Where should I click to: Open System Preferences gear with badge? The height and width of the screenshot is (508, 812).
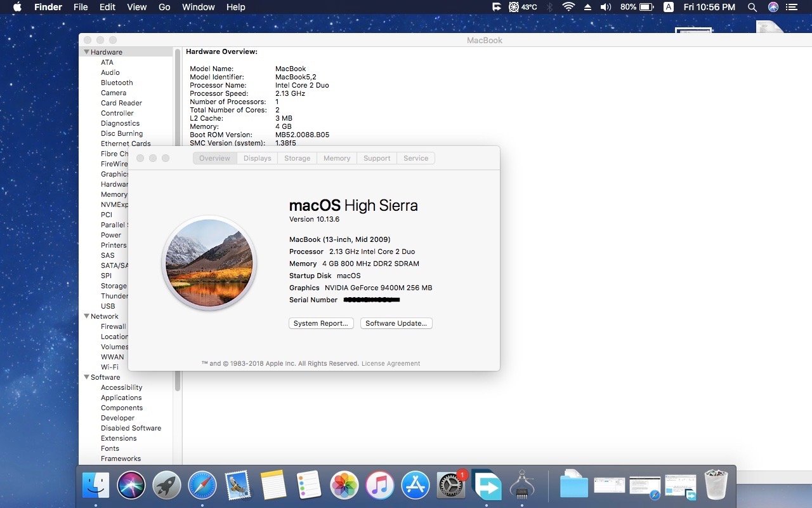[x=451, y=486]
